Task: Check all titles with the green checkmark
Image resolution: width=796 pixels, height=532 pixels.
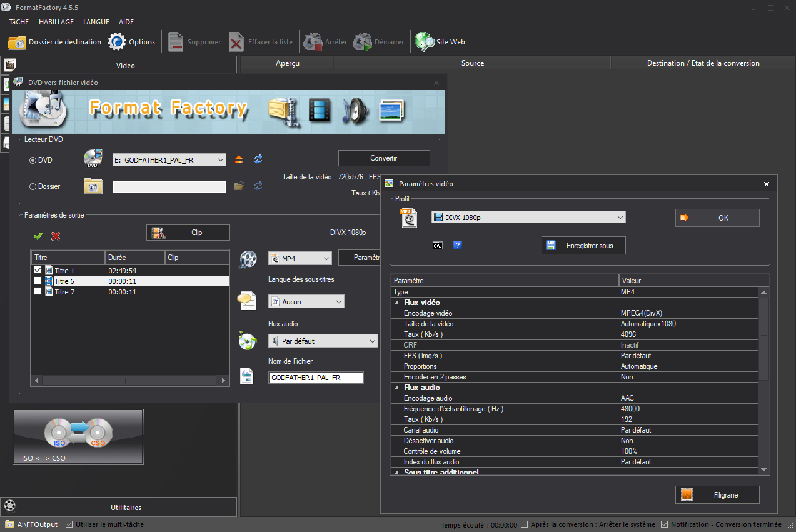Action: 38,236
